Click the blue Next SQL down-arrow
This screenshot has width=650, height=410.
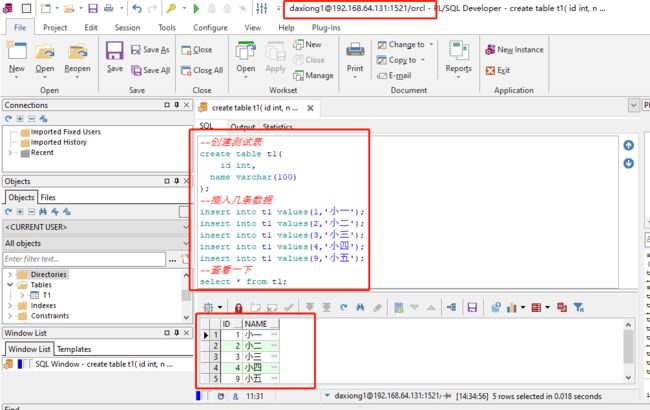(x=628, y=163)
